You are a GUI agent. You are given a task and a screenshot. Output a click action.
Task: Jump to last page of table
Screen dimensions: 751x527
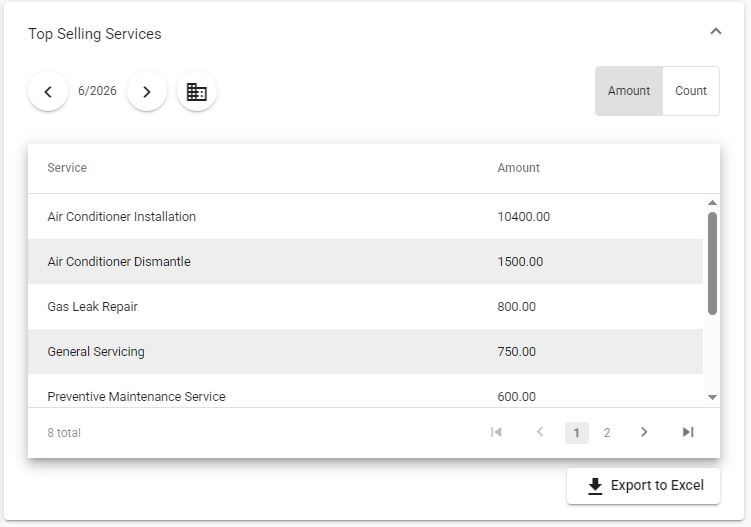pos(688,432)
